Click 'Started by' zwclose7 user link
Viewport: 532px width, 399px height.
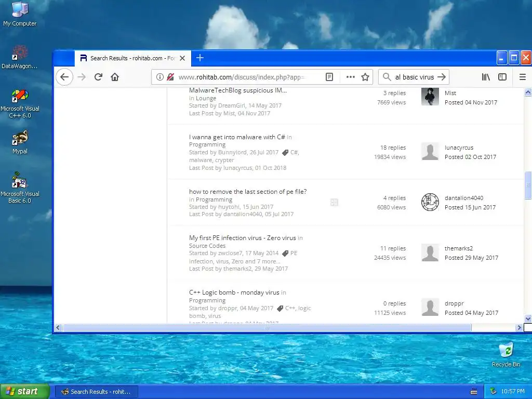230,253
